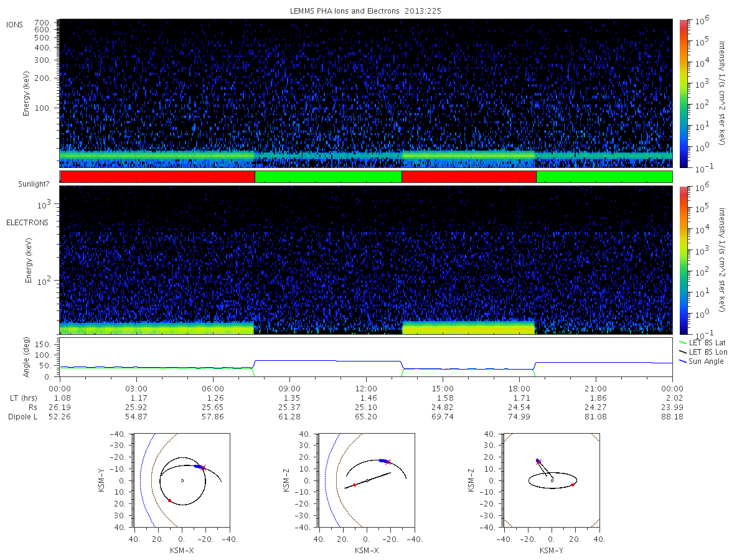Click the plot title LEMMS PHA Ions and Electrons
This screenshot has width=747, height=560.
366,11
